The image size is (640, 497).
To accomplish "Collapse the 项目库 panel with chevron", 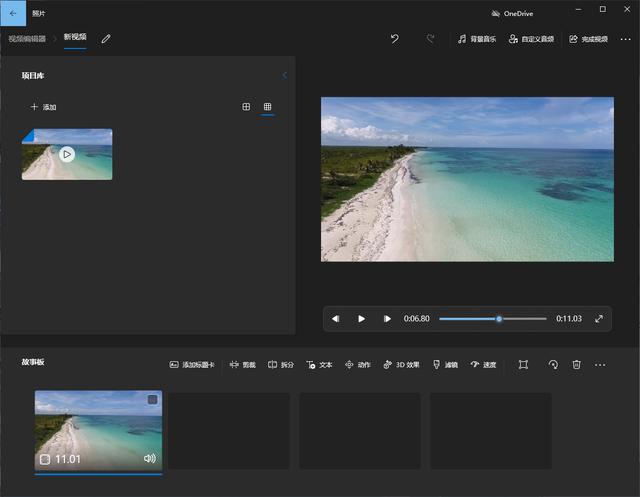I will (x=284, y=75).
